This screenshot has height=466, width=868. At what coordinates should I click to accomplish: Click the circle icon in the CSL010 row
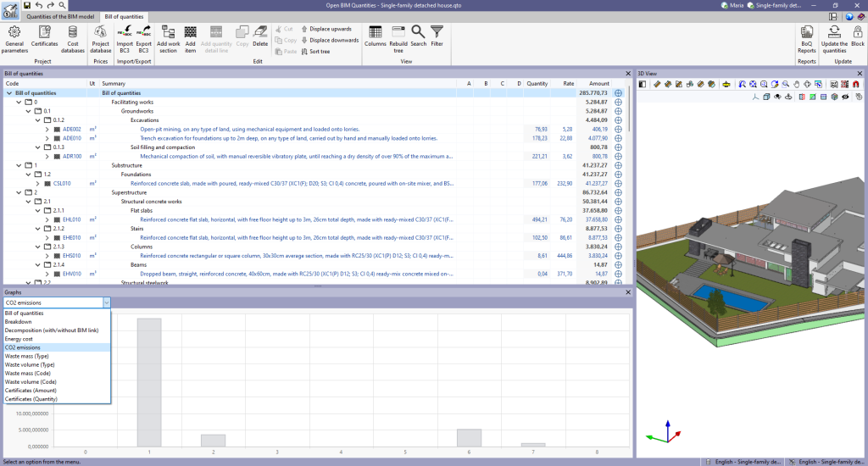tap(618, 183)
